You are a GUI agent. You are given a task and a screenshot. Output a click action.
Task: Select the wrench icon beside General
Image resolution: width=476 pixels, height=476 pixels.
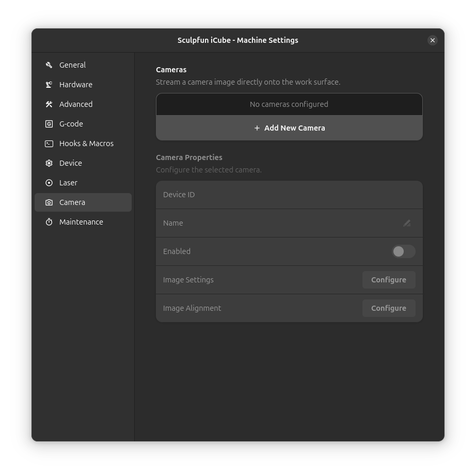pyautogui.click(x=49, y=65)
